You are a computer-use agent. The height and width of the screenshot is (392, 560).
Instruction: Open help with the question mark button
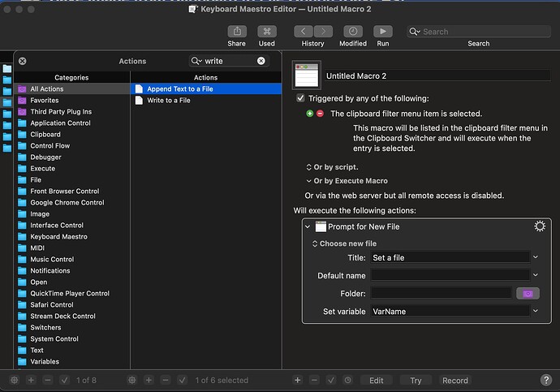(545, 380)
